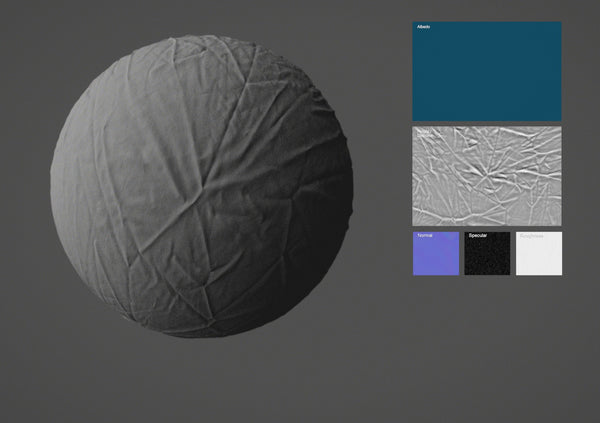Choose the white Roughness map thumbnail
This screenshot has width=600, height=423.
point(539,257)
